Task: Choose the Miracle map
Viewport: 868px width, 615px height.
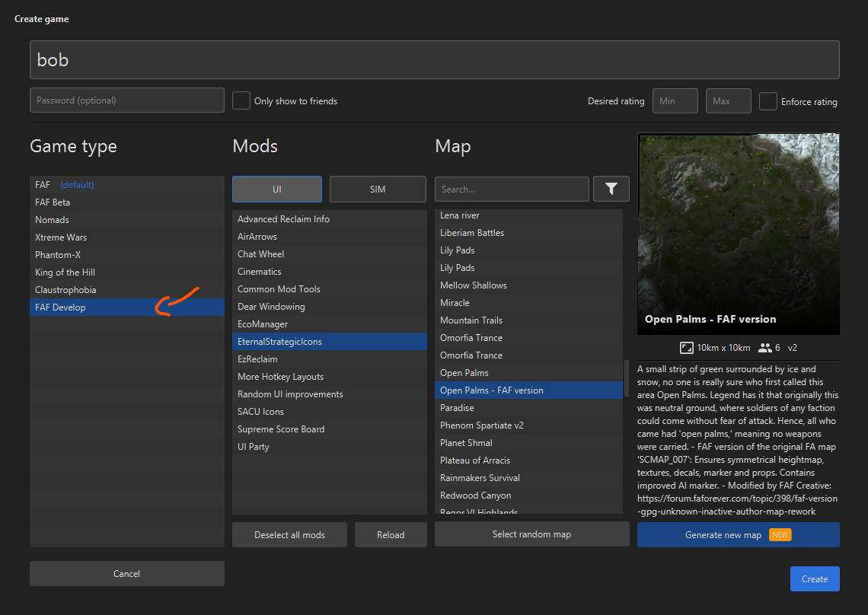Action: pos(528,303)
